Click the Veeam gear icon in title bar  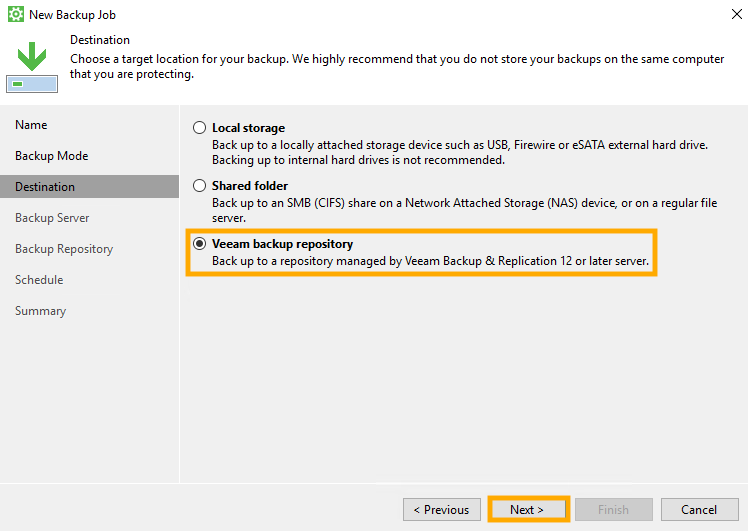pos(15,15)
